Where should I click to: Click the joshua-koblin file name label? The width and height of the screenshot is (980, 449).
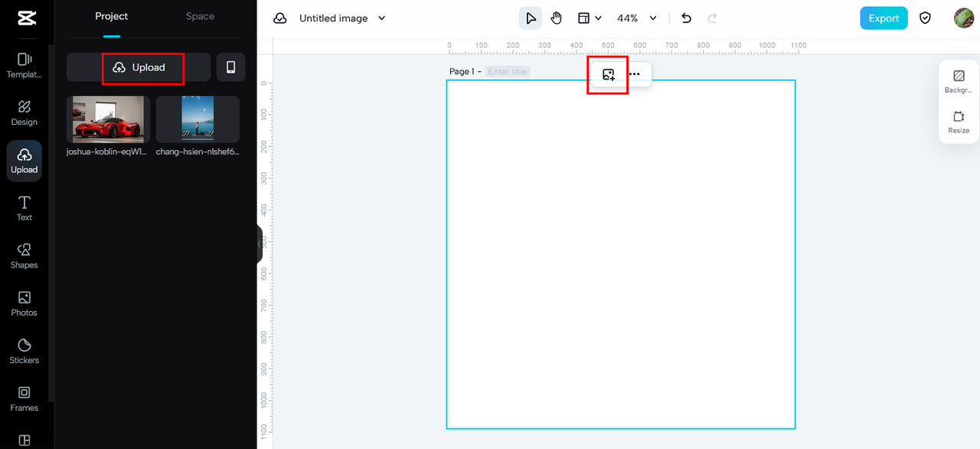click(x=108, y=152)
